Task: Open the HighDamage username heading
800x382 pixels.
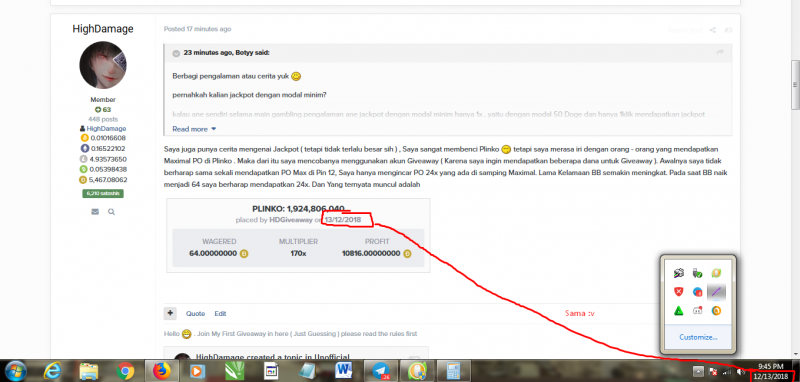Action: tap(103, 29)
